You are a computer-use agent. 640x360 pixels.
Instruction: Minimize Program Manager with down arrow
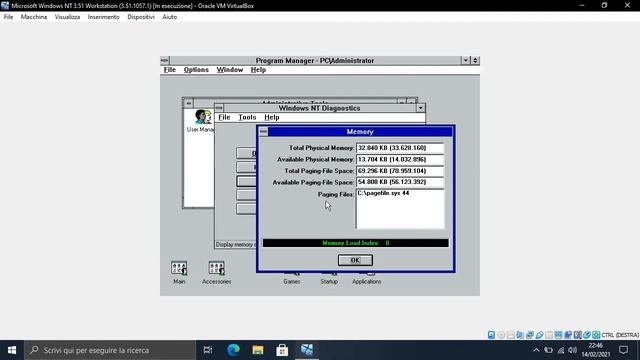465,60
